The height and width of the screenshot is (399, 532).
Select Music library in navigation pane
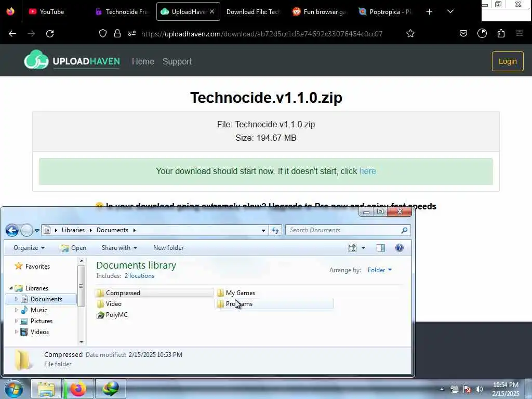coord(38,310)
